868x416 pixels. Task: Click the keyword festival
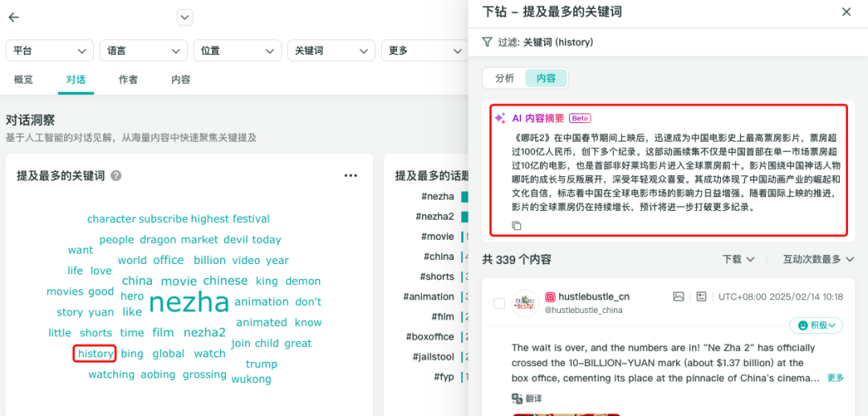coord(251,219)
